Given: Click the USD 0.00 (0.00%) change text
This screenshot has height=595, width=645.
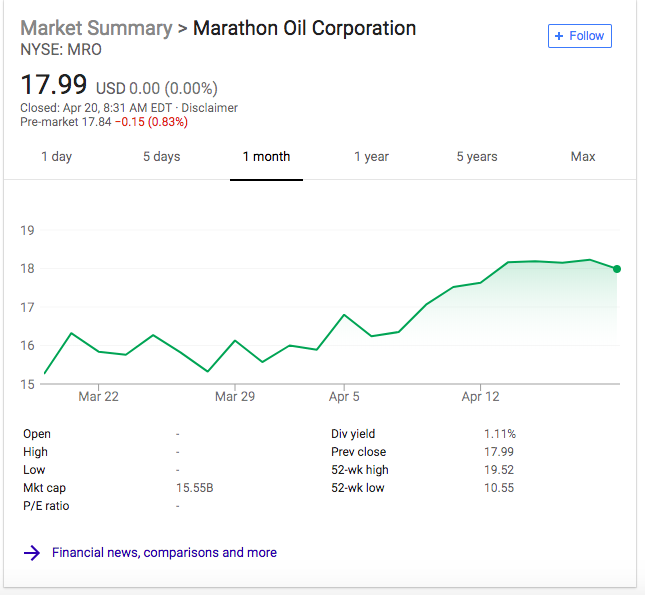Looking at the screenshot, I should point(157,89).
